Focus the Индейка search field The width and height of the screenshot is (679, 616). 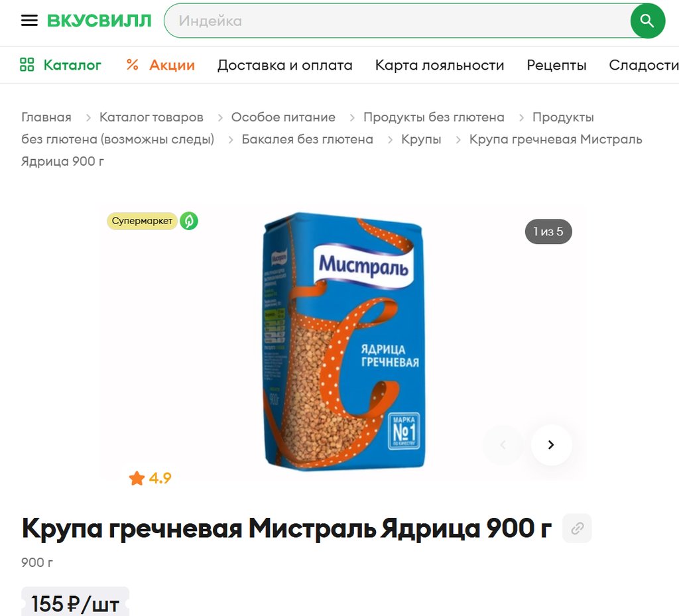pos(397,21)
